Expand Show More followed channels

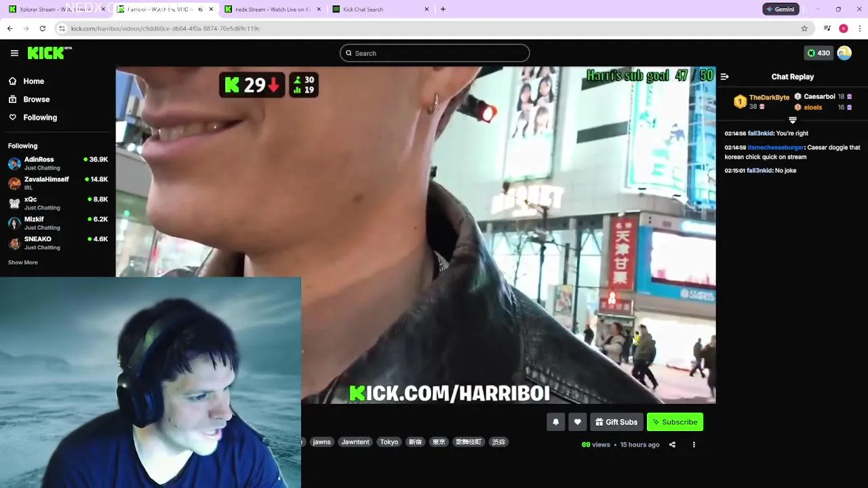click(x=23, y=262)
